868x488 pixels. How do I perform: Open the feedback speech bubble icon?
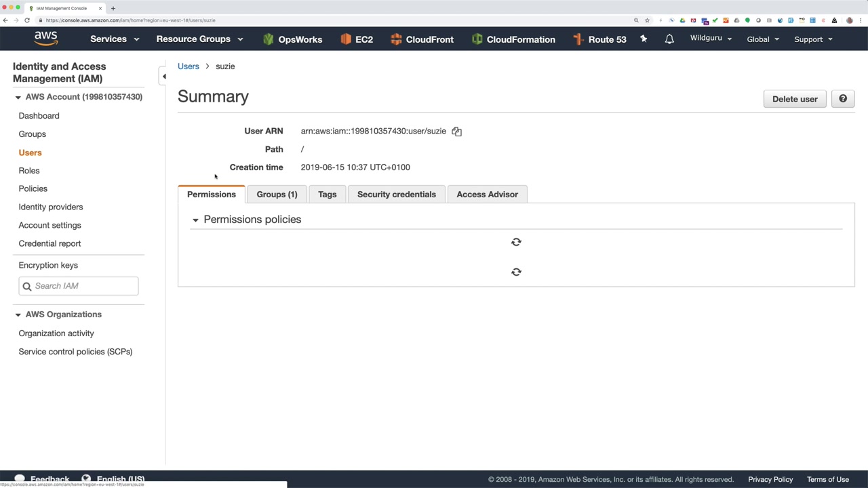[20, 479]
